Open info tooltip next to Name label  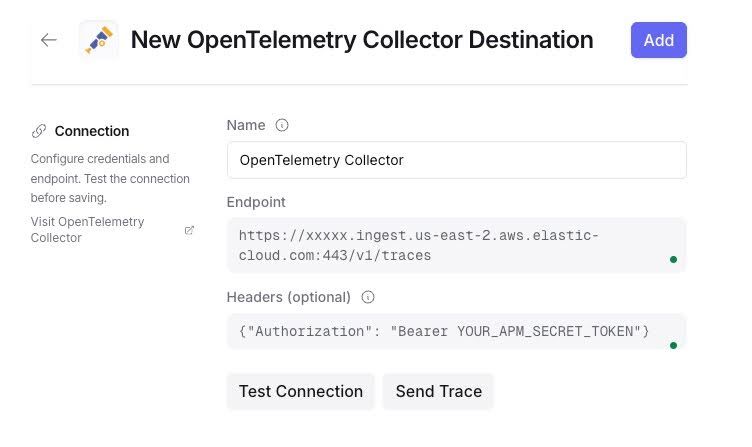coord(282,125)
